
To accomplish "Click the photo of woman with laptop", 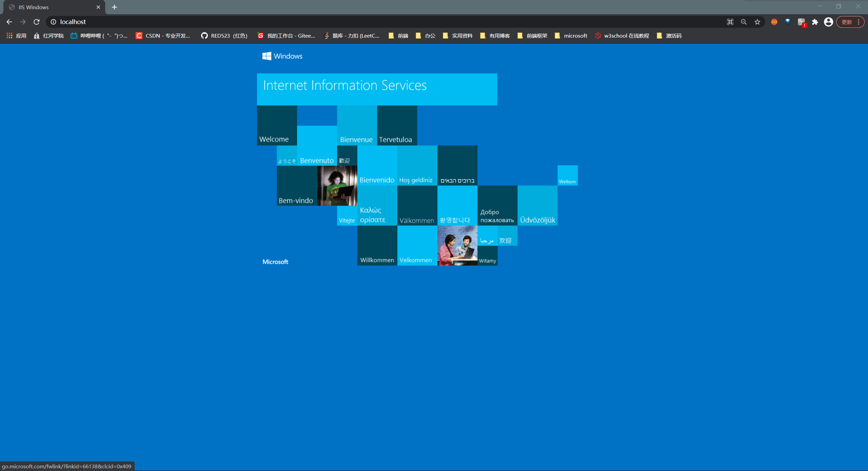I will pyautogui.click(x=337, y=186).
